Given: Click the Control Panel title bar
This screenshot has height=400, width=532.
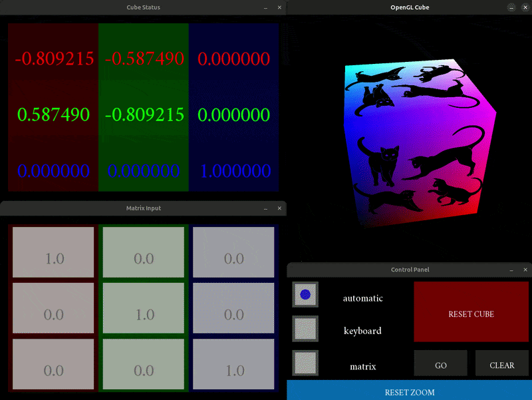Looking at the screenshot, I should [410, 270].
